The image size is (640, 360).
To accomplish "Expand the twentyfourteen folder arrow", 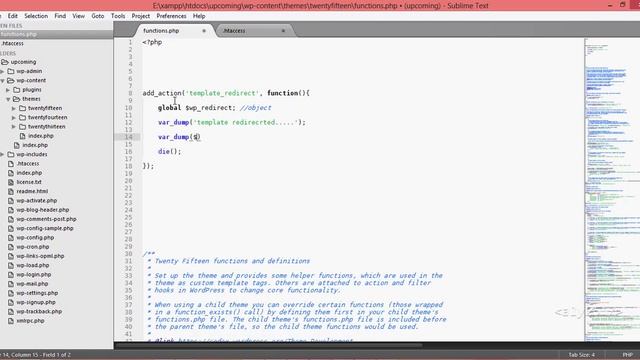I will (x=14, y=118).
